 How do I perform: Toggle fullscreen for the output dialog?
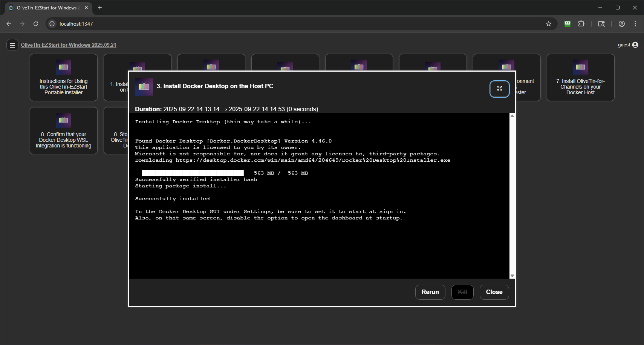click(499, 89)
